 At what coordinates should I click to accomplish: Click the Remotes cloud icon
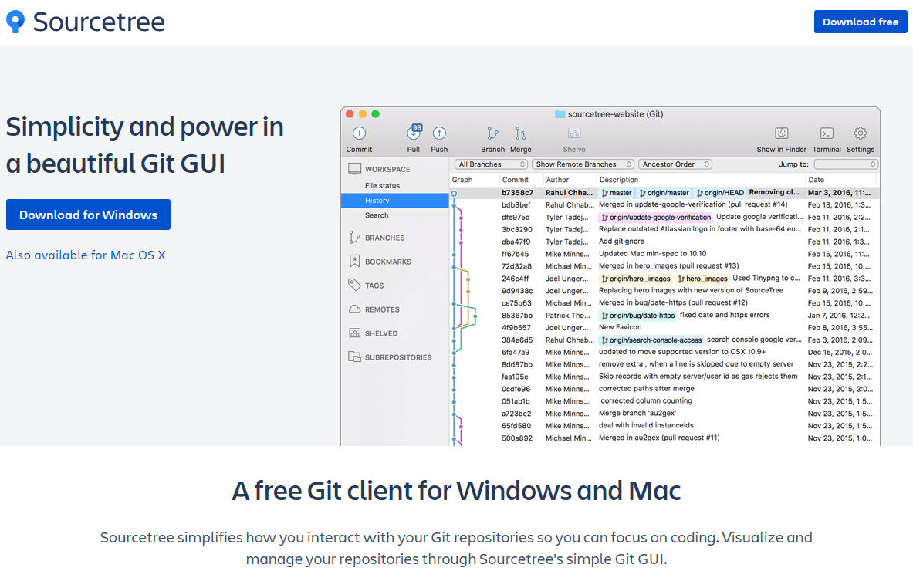tap(354, 309)
